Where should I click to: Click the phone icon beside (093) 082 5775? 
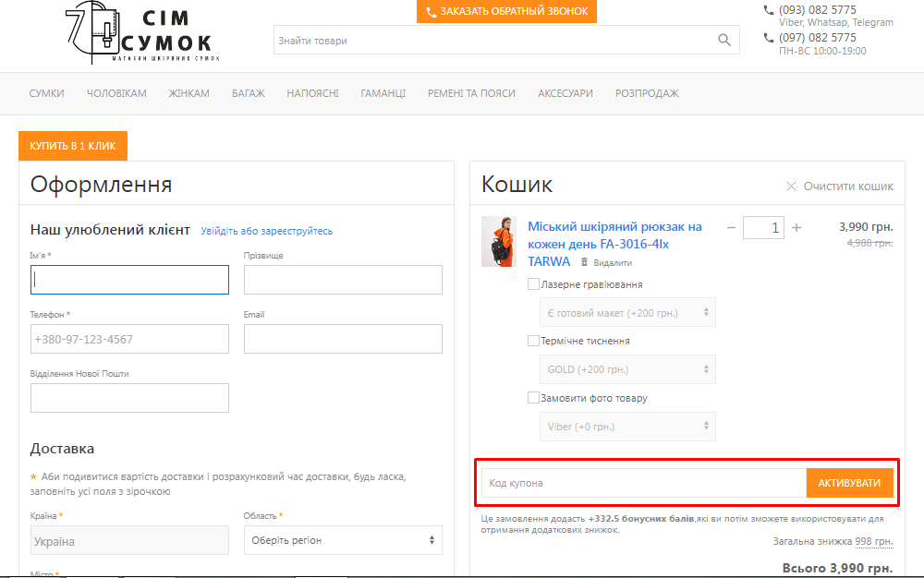[x=767, y=9]
